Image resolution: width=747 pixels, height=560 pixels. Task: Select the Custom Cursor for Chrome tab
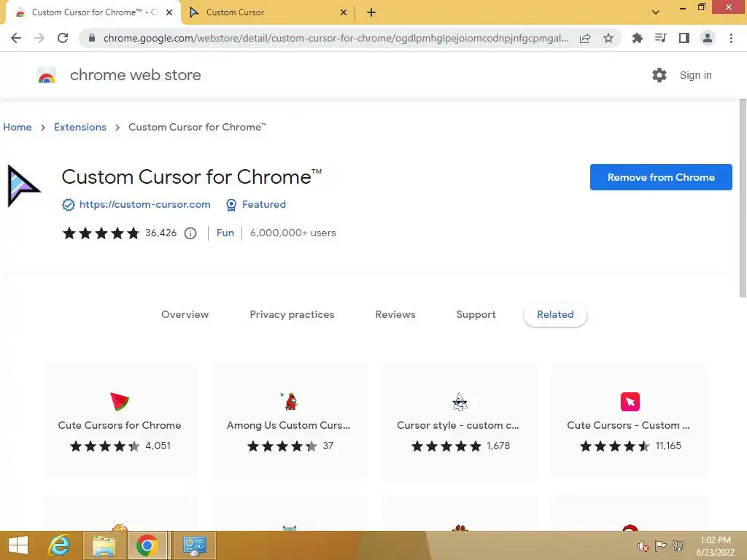(x=94, y=12)
